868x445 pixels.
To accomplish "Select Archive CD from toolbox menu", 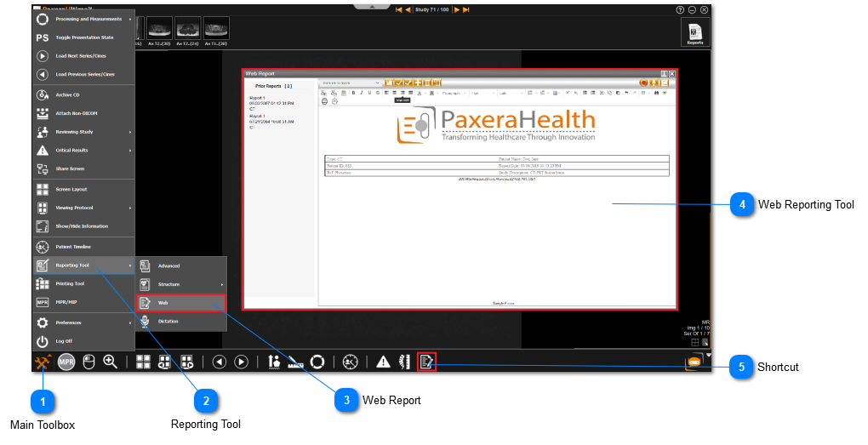I will (83, 95).
